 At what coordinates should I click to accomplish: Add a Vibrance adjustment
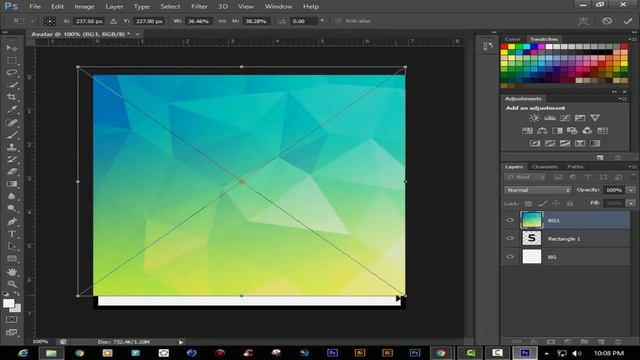(x=595, y=118)
